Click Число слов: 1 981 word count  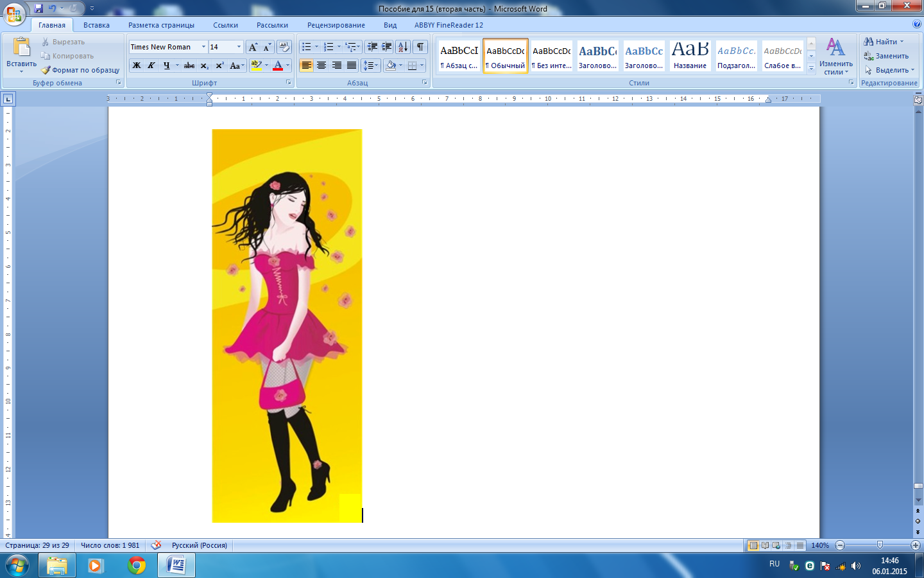110,545
